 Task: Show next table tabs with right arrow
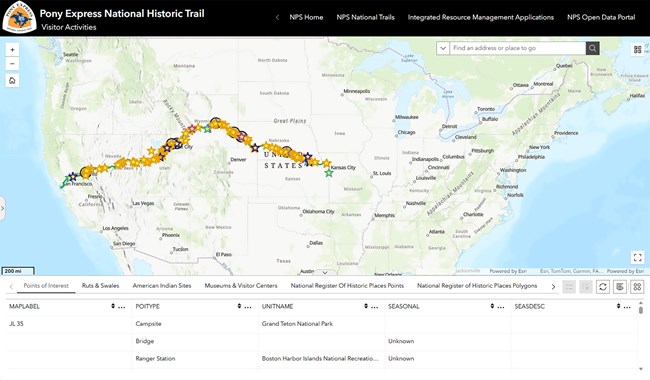(x=553, y=287)
